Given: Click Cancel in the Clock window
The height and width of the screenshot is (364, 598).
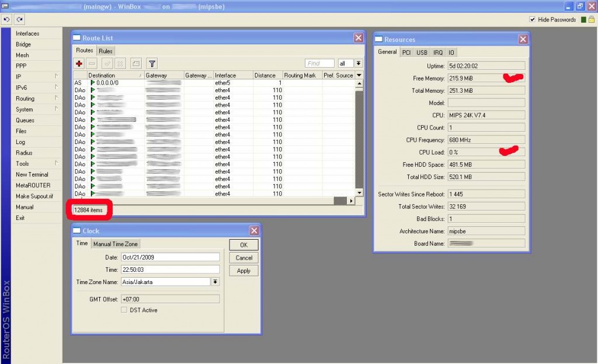Looking at the screenshot, I should 244,258.
